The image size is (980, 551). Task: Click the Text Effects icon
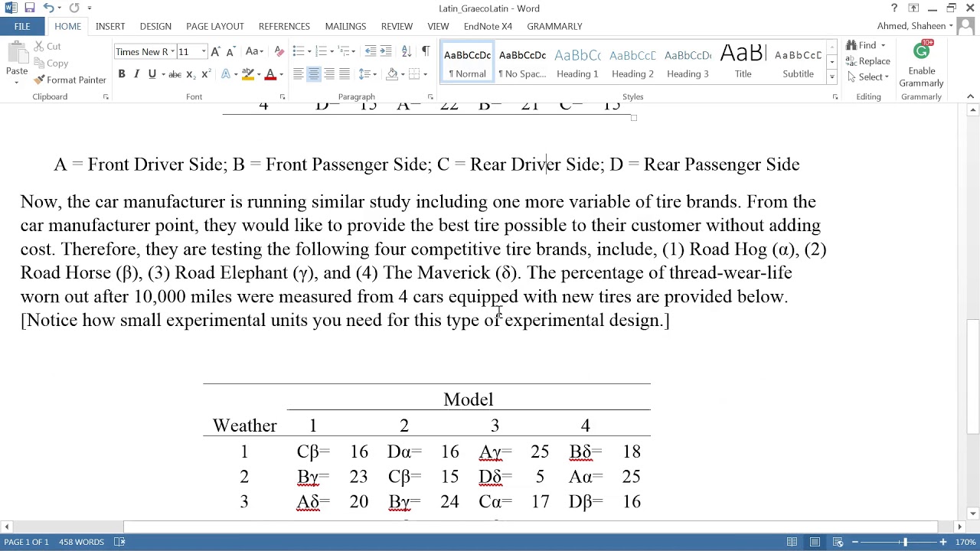225,74
